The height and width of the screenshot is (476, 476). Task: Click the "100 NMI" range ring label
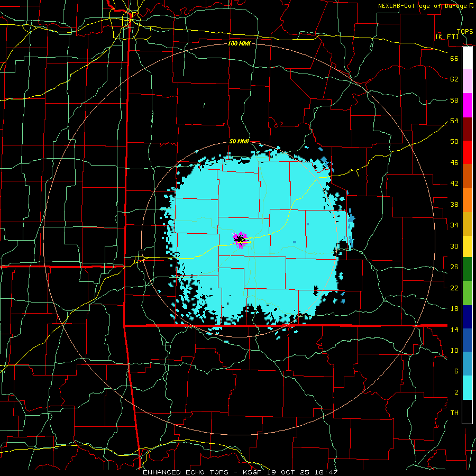tap(239, 43)
